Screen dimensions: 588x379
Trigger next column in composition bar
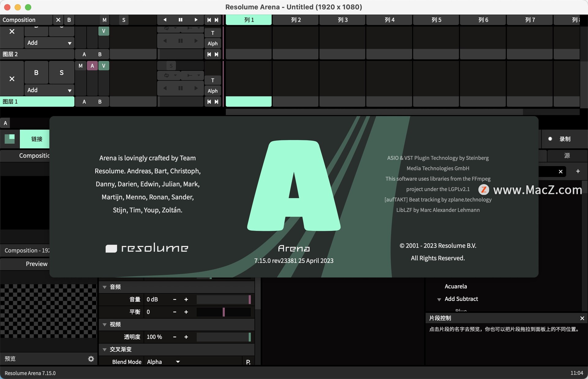[217, 20]
